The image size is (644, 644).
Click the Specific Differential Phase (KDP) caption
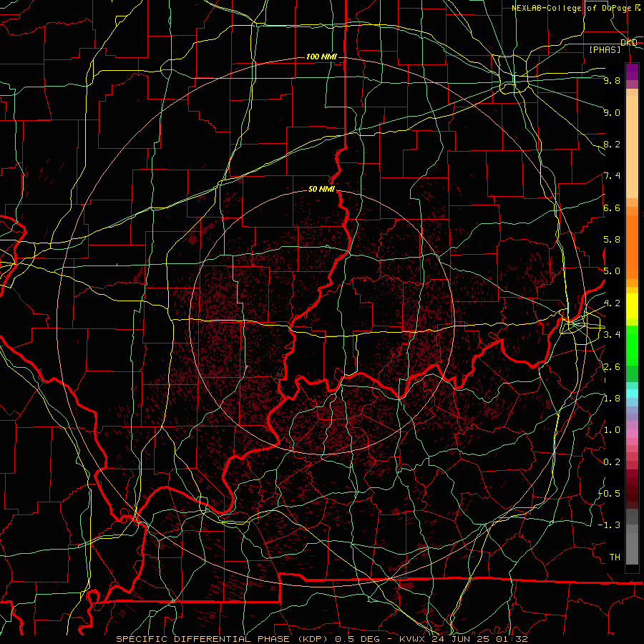223,639
